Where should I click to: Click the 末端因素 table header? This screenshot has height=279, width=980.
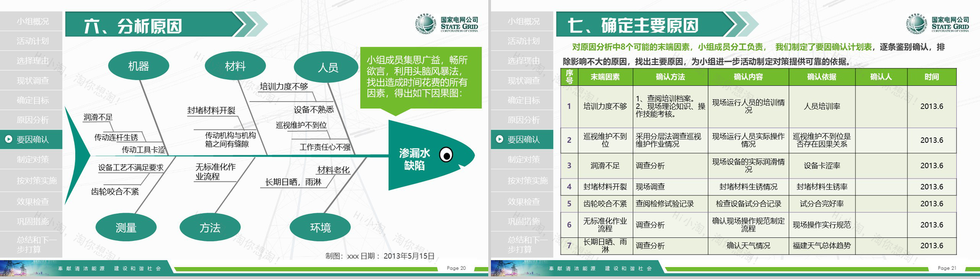point(605,77)
